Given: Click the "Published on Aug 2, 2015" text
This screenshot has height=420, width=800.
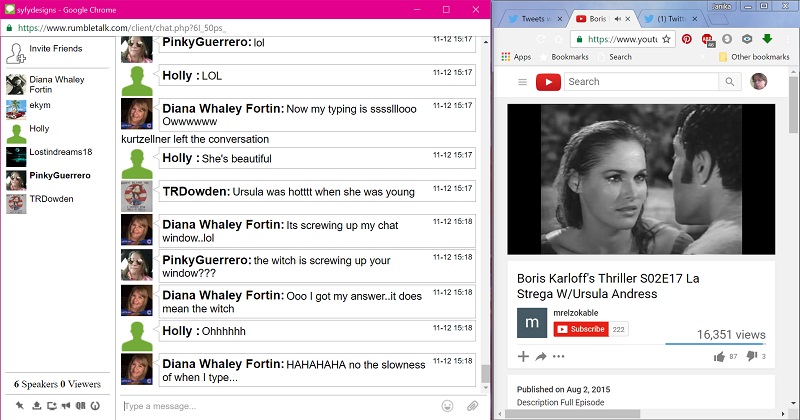Looking at the screenshot, I should pyautogui.click(x=563, y=389).
